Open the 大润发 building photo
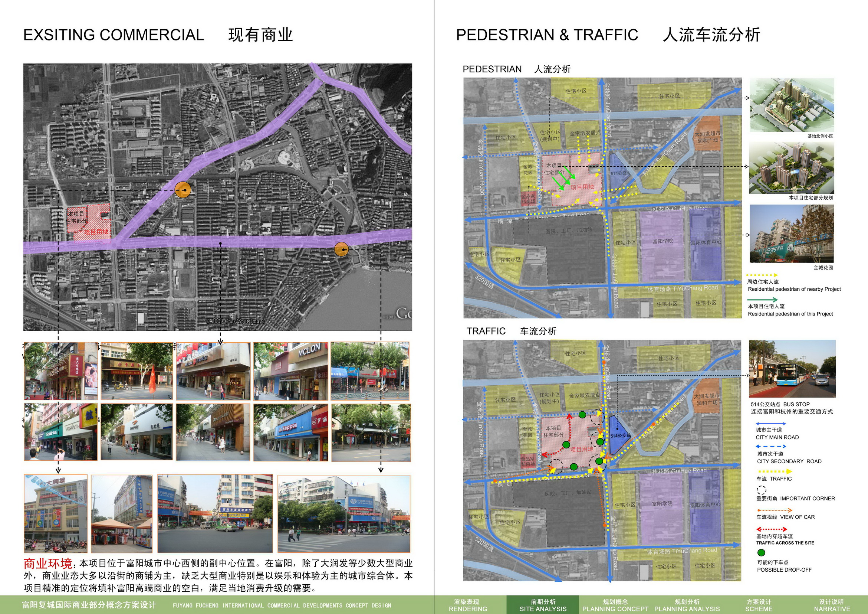The height and width of the screenshot is (614, 868). (x=56, y=514)
